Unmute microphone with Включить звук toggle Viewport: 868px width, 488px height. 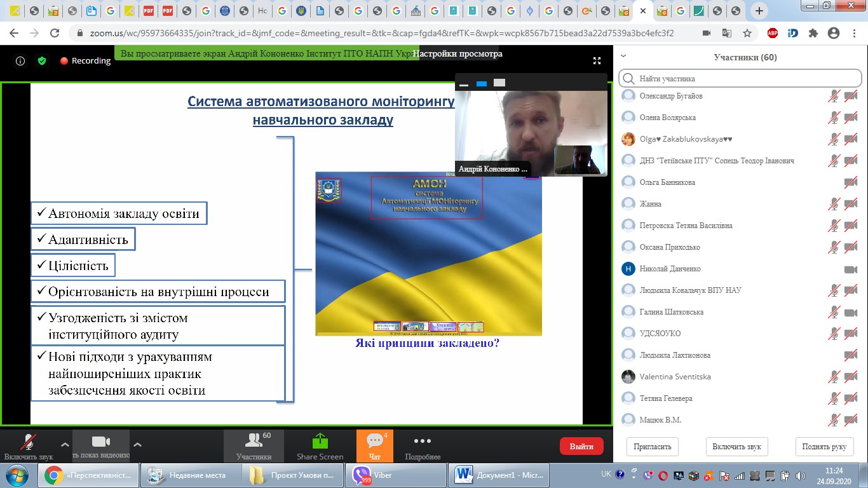coord(28,445)
